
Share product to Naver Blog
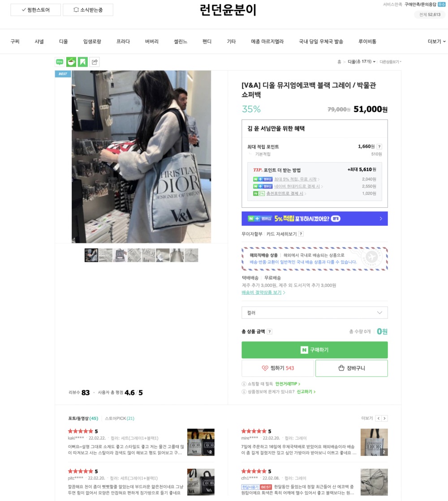pos(60,62)
